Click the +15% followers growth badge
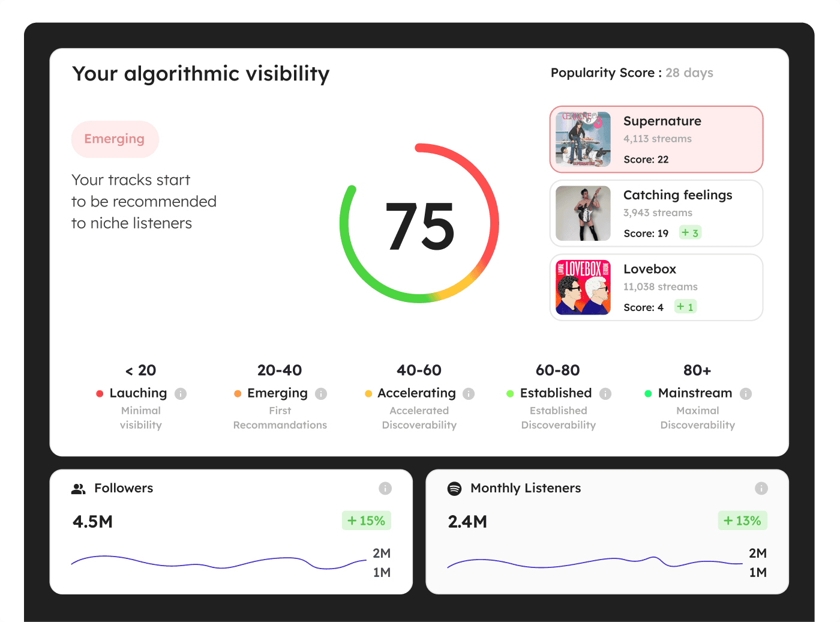840x622 pixels. pos(366,521)
